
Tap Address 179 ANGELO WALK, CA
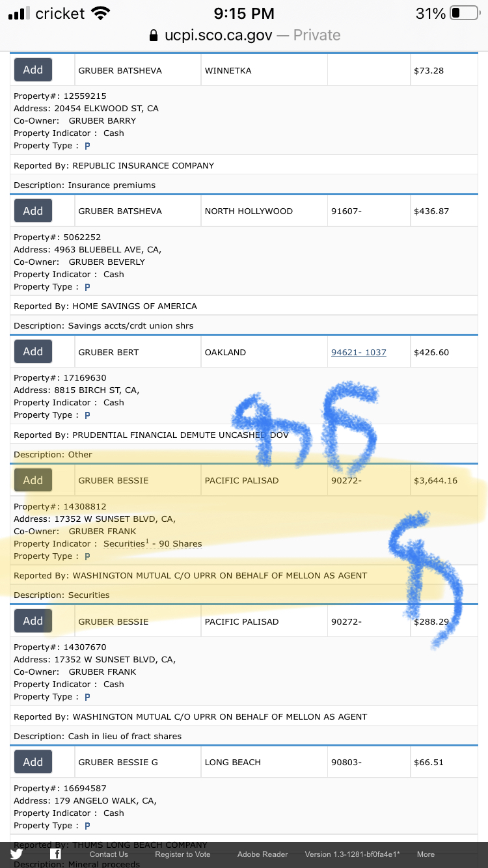(x=85, y=800)
